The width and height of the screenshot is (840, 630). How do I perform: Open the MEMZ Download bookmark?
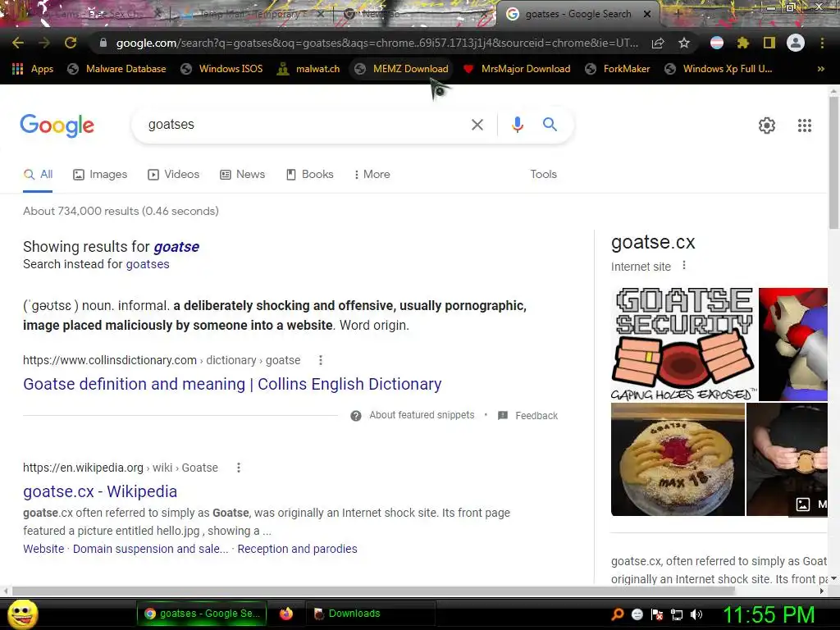click(402, 69)
